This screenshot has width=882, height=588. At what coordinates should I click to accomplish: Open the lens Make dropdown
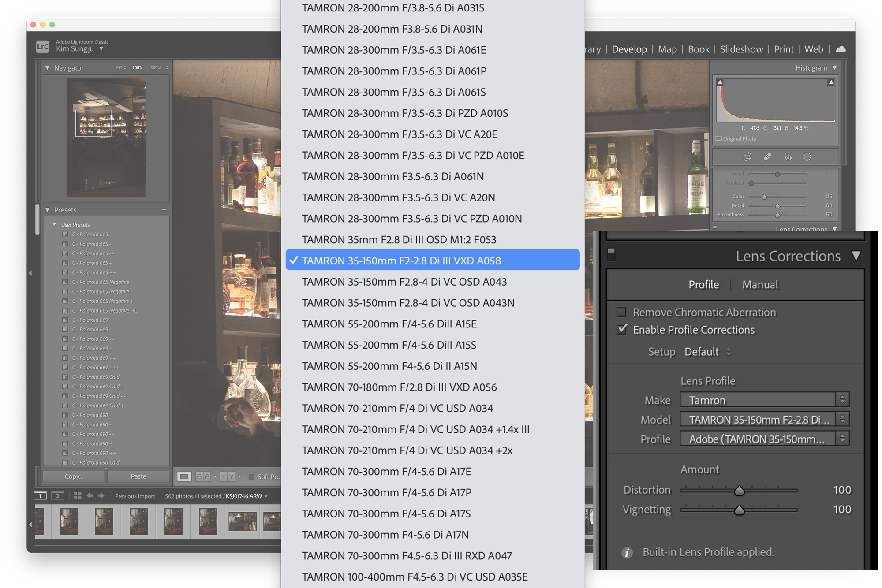[764, 400]
